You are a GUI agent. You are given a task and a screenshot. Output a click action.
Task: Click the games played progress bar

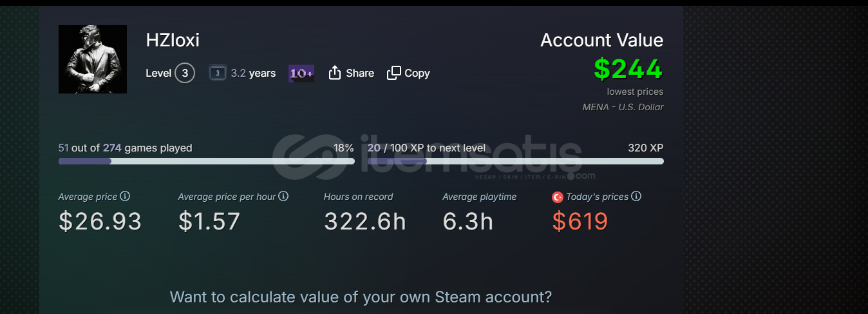point(207,161)
